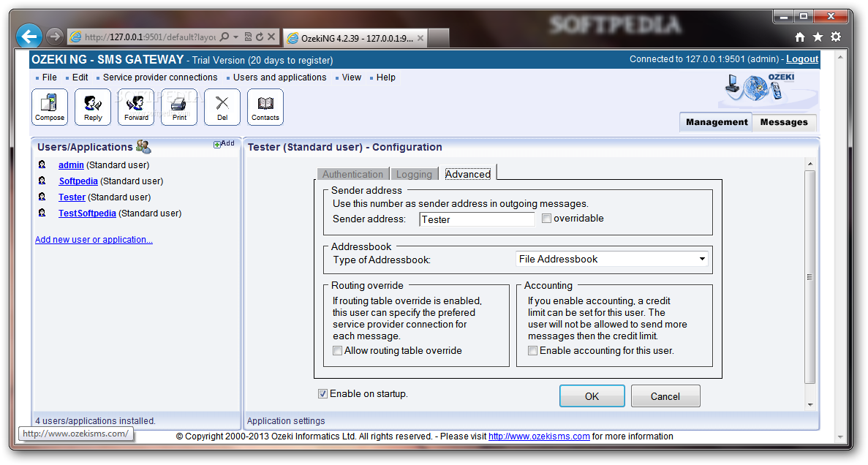Open the Users and applications menu

[279, 77]
